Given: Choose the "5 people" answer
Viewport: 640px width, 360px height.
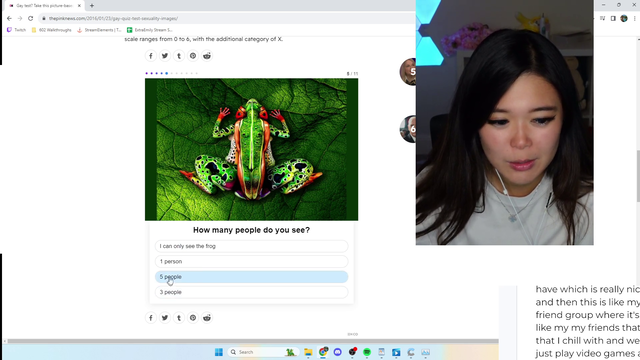Looking at the screenshot, I should (x=251, y=277).
